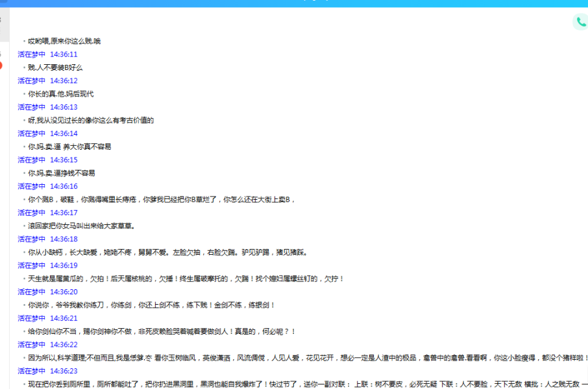Click sender name 活在梦中 at 14:36:13

click(31, 107)
